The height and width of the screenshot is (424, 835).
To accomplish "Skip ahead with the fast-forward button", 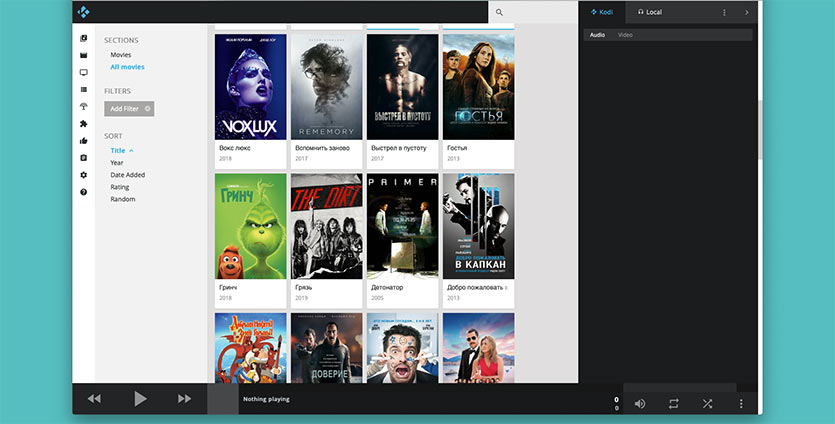I will coord(184,398).
